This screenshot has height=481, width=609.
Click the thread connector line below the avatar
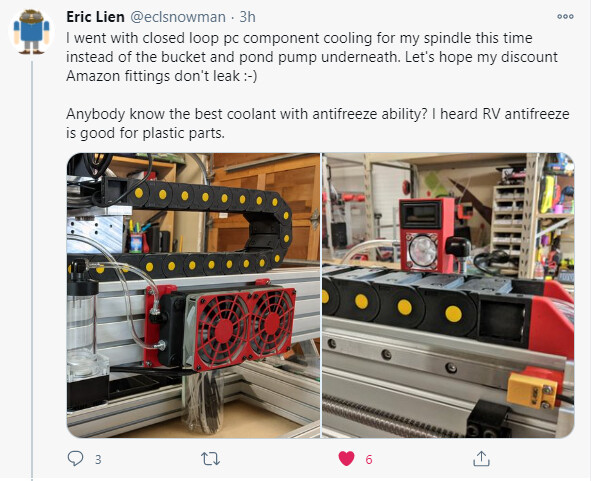click(32, 270)
